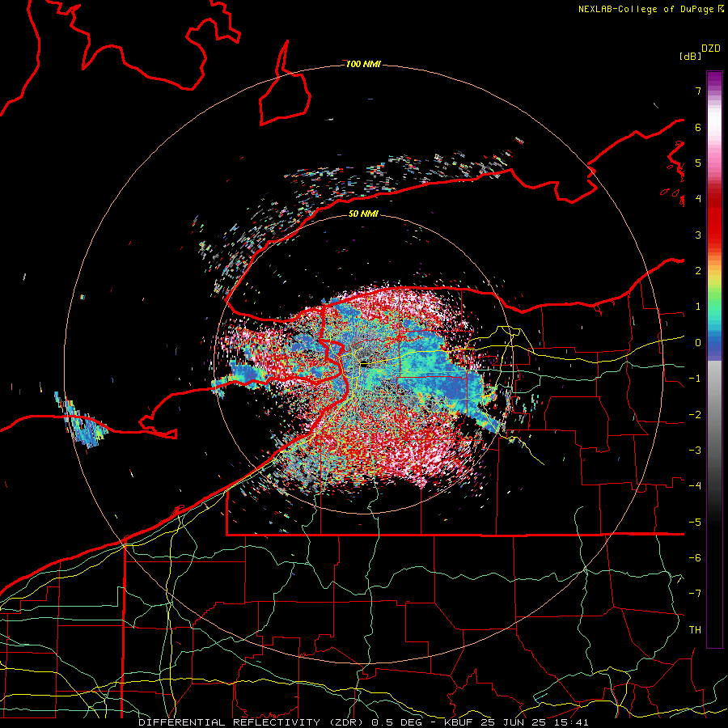Click the 6 value on the color scale
Viewport: 728px width, 728px height.
point(698,127)
